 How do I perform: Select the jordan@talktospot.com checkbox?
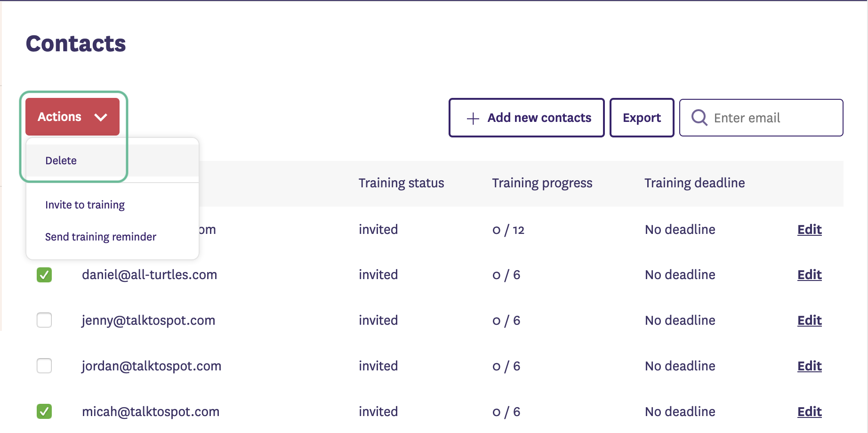click(44, 366)
